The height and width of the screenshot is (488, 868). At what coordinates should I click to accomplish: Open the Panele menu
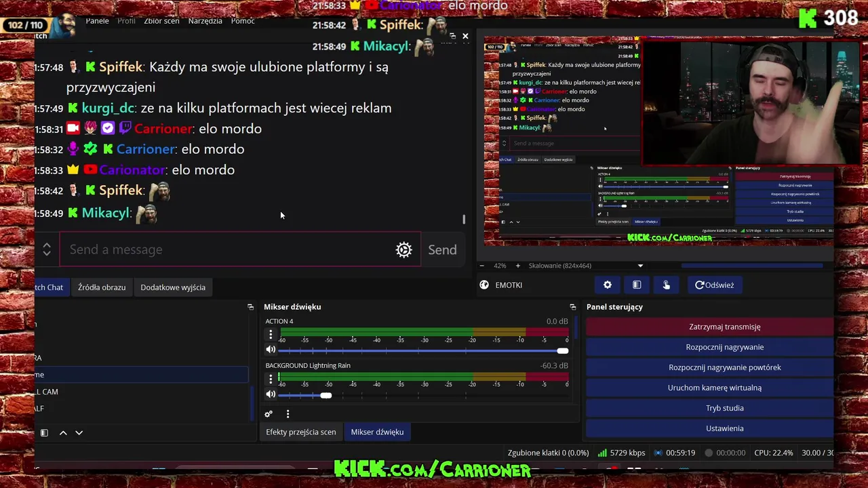coord(97,21)
